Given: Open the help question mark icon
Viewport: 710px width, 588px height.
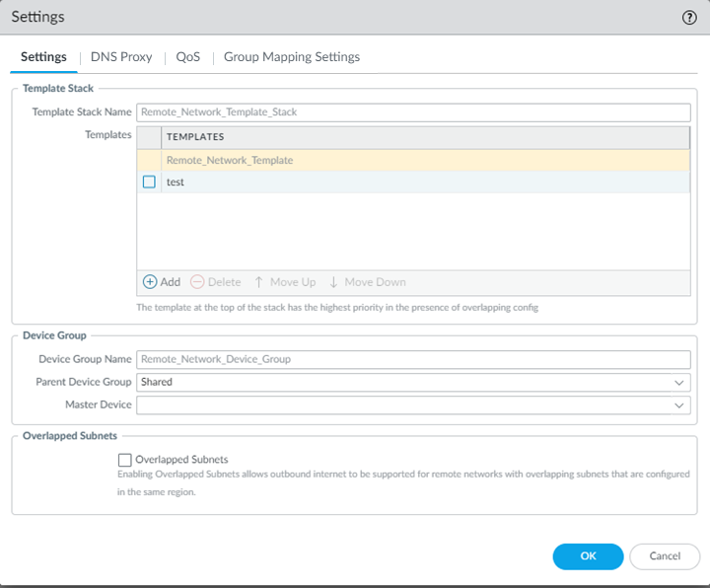Looking at the screenshot, I should pyautogui.click(x=689, y=18).
